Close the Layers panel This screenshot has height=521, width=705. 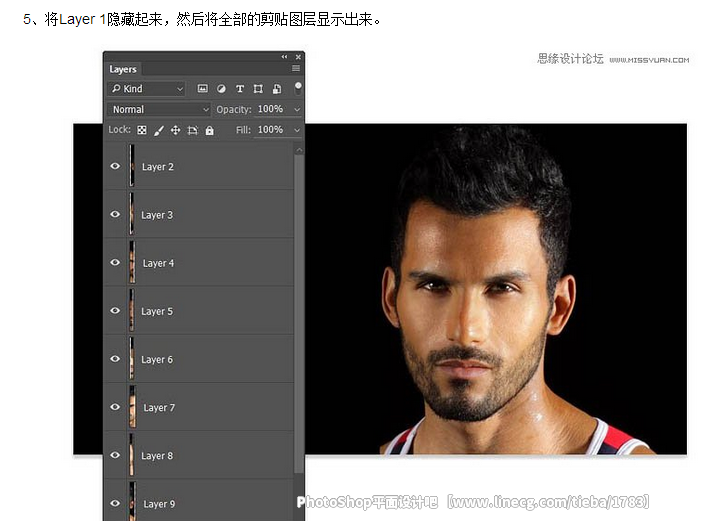pos(298,57)
